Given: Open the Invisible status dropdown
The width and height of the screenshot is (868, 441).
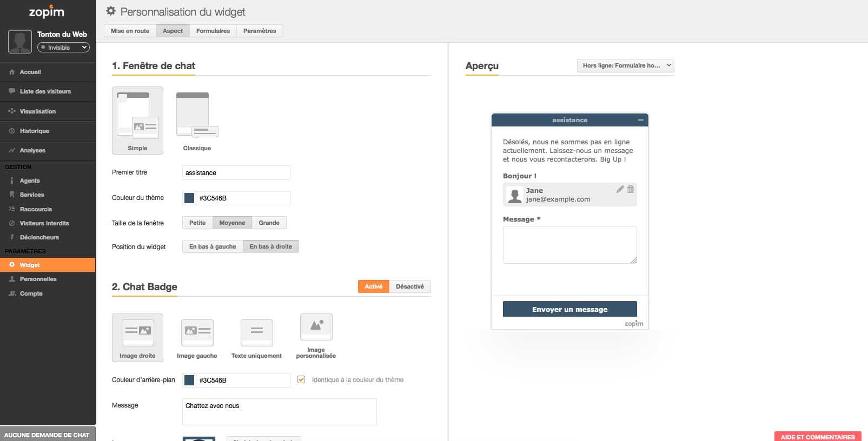Looking at the screenshot, I should point(63,48).
